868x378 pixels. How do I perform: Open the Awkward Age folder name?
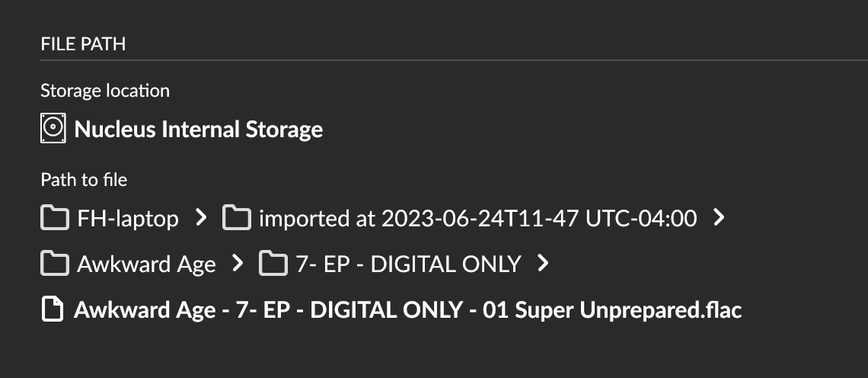point(146,264)
